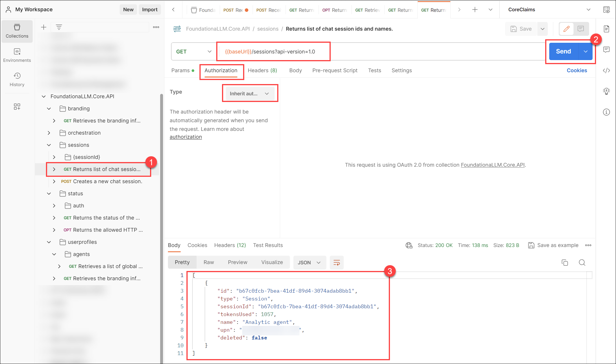Open the Comments icon in the right sidebar
The image size is (616, 364).
coord(606,50)
